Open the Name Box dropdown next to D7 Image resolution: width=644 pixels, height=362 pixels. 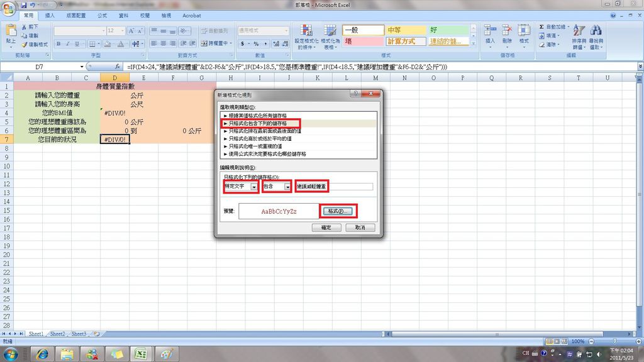point(82,67)
